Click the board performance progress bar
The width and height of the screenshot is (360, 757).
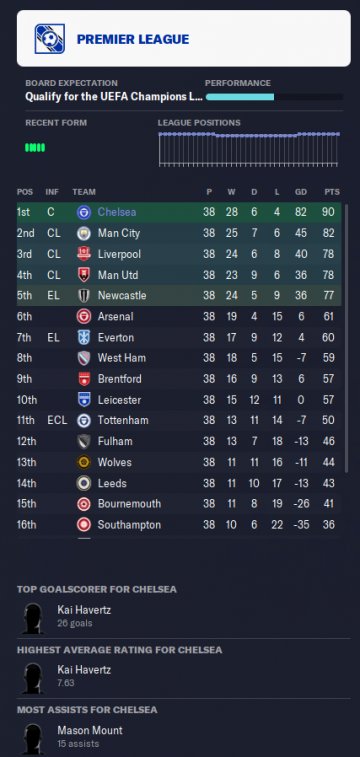274,97
